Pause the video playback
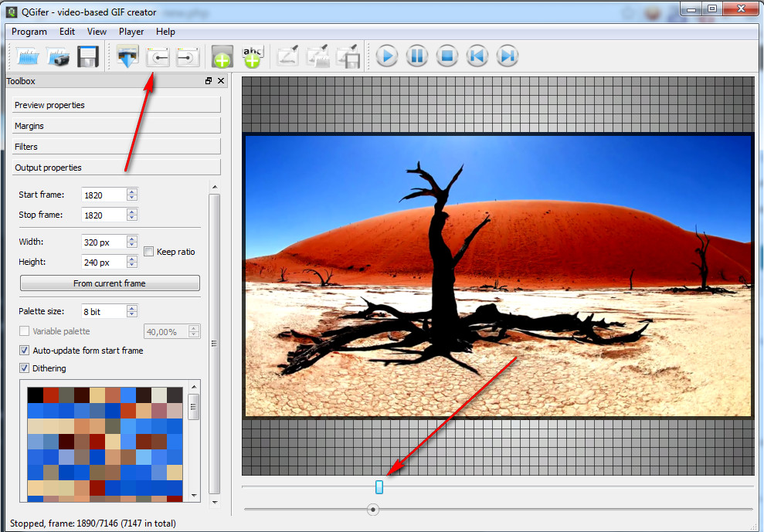The image size is (764, 532). tap(417, 56)
